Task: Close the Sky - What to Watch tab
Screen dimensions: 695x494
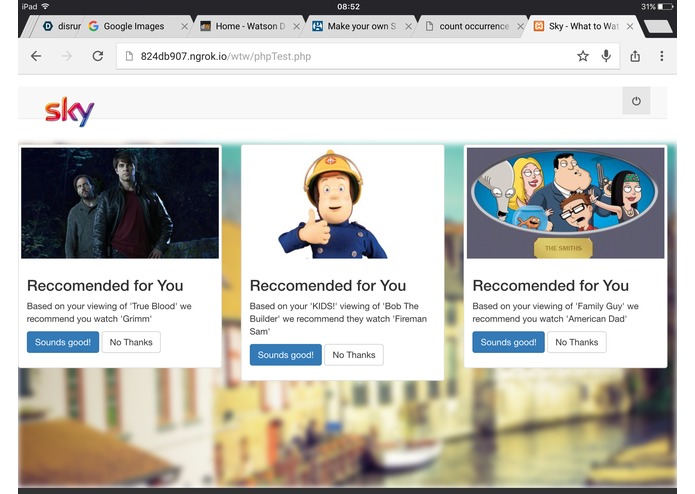Action: click(x=629, y=27)
